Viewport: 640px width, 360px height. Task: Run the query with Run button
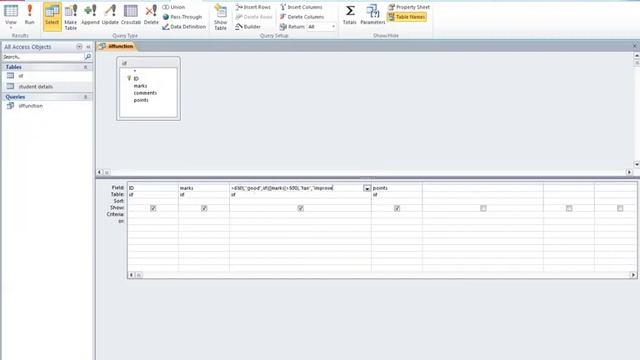(29, 16)
